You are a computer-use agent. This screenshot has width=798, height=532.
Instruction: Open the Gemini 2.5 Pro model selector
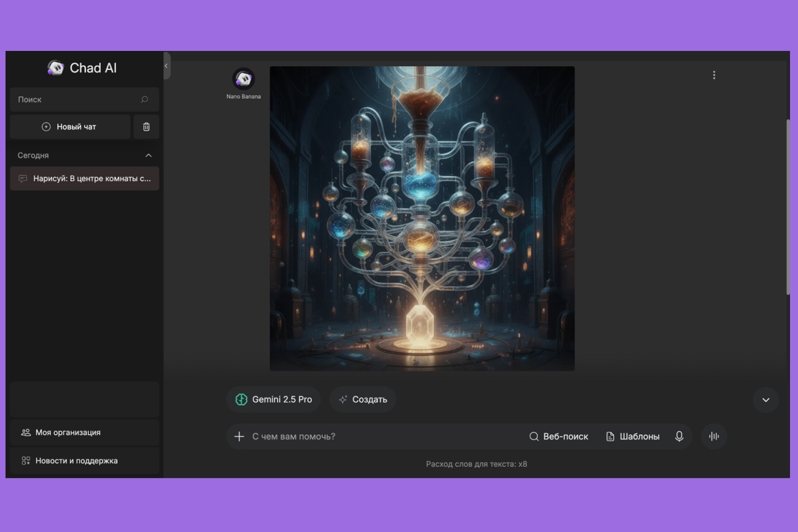click(274, 399)
